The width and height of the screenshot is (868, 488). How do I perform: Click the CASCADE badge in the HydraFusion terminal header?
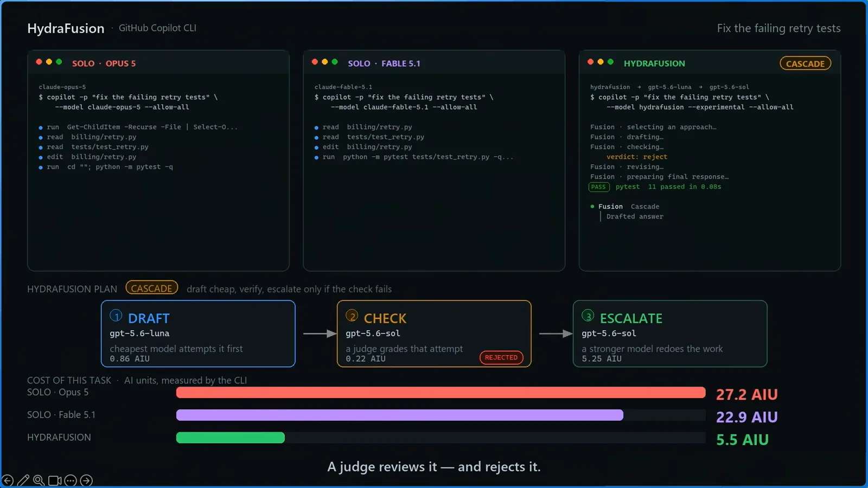805,63
